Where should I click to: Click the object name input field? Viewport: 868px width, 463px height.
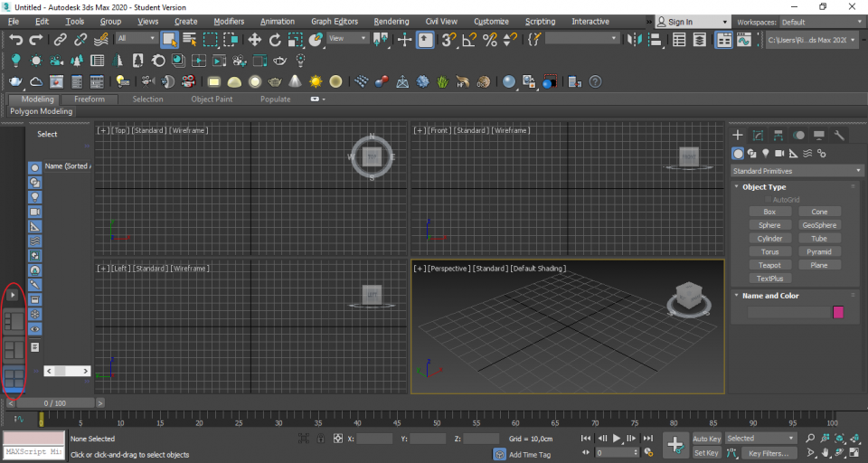click(788, 312)
